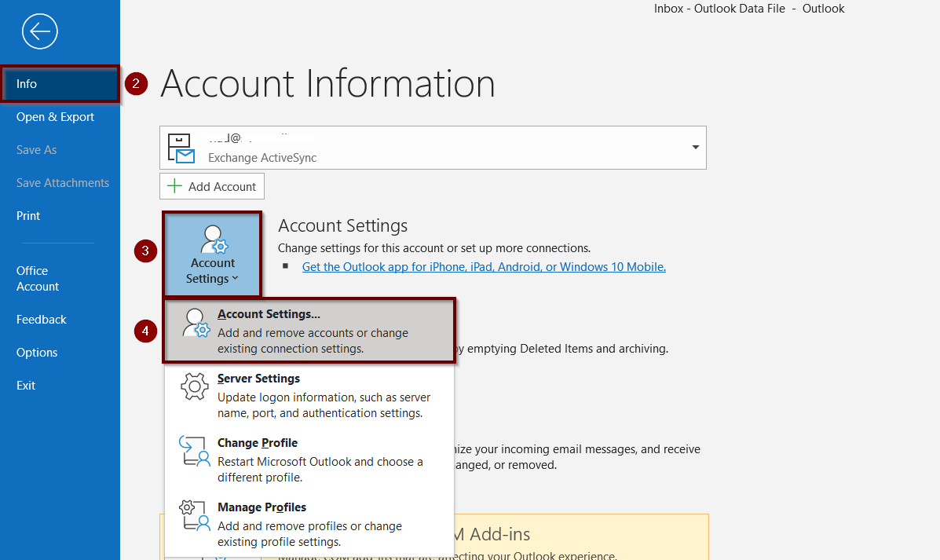This screenshot has height=560, width=940.
Task: Open Office Account page
Action: (37, 279)
